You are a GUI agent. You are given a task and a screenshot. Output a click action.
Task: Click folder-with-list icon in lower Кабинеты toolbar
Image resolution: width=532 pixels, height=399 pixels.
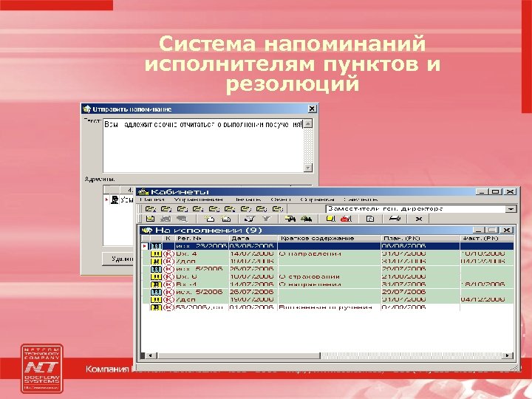(226, 219)
